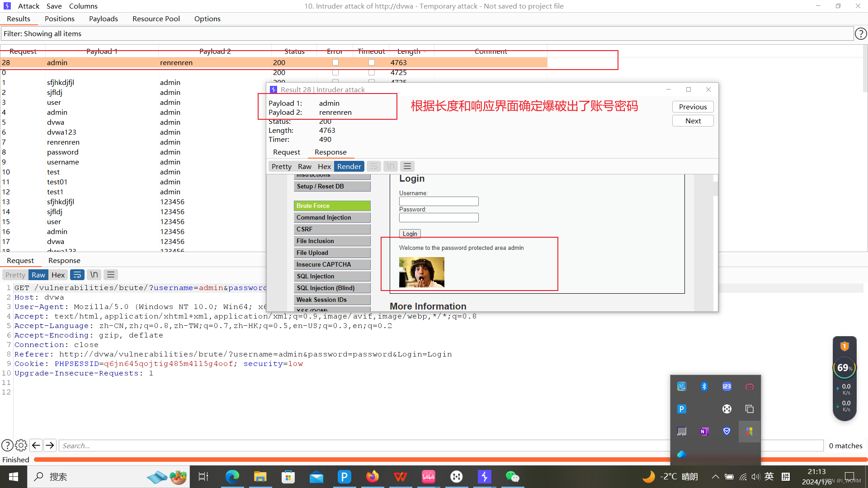Open hamburger options menu in main request viewer
The width and height of the screenshot is (868, 488).
coord(111,275)
